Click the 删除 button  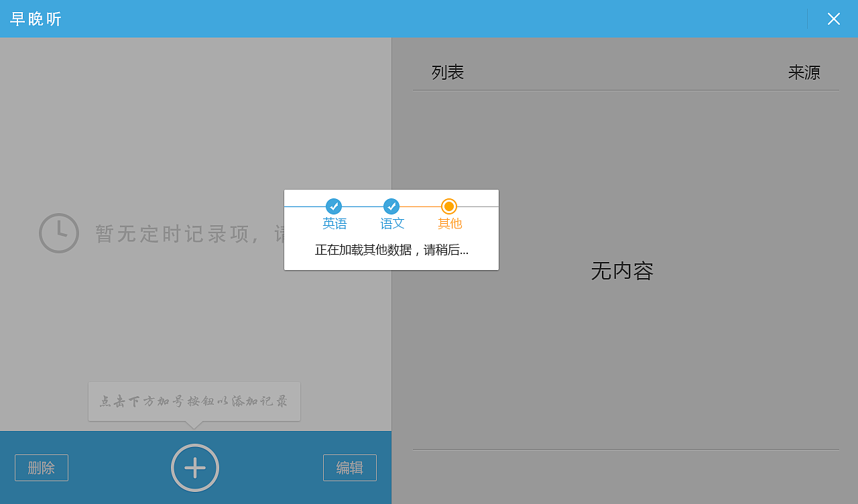click(42, 468)
